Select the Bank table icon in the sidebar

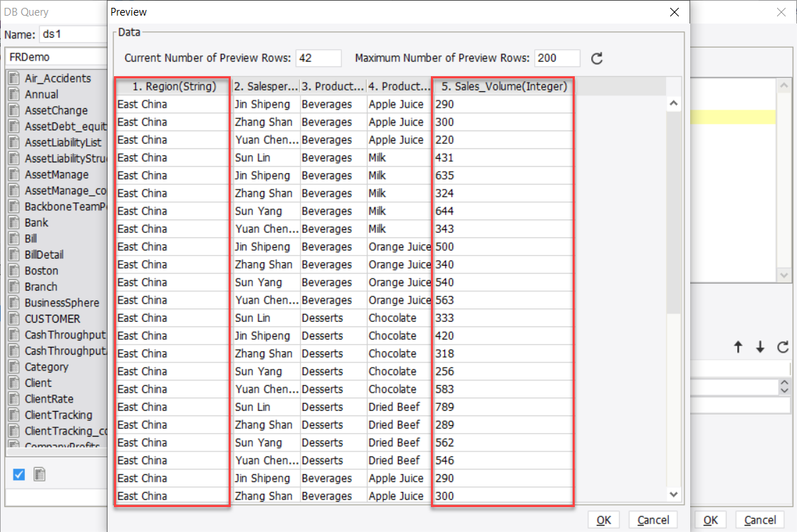coord(13,222)
